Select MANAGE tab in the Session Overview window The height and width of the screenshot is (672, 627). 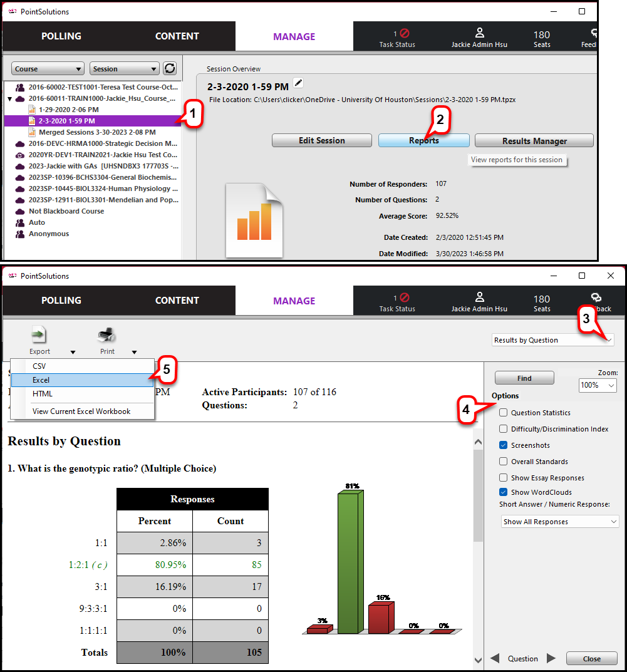pyautogui.click(x=294, y=36)
